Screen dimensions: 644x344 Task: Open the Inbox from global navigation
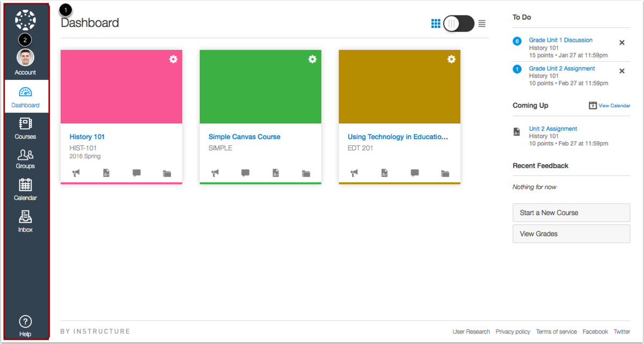click(x=25, y=221)
